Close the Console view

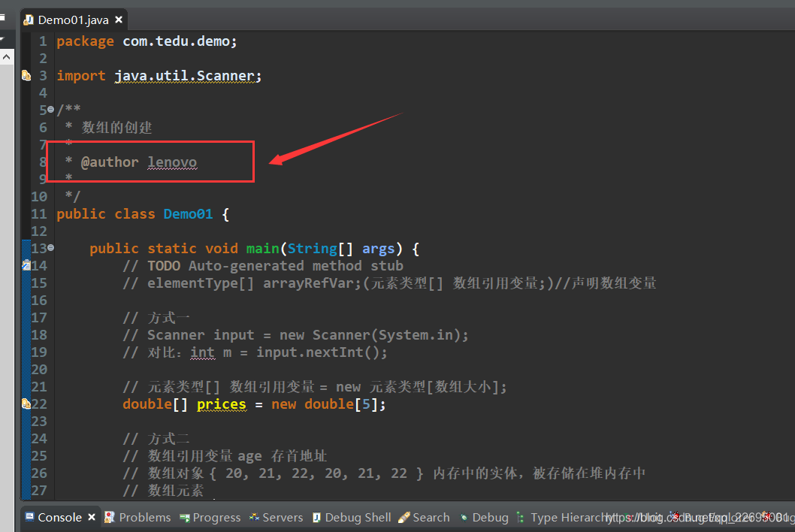[x=92, y=517]
